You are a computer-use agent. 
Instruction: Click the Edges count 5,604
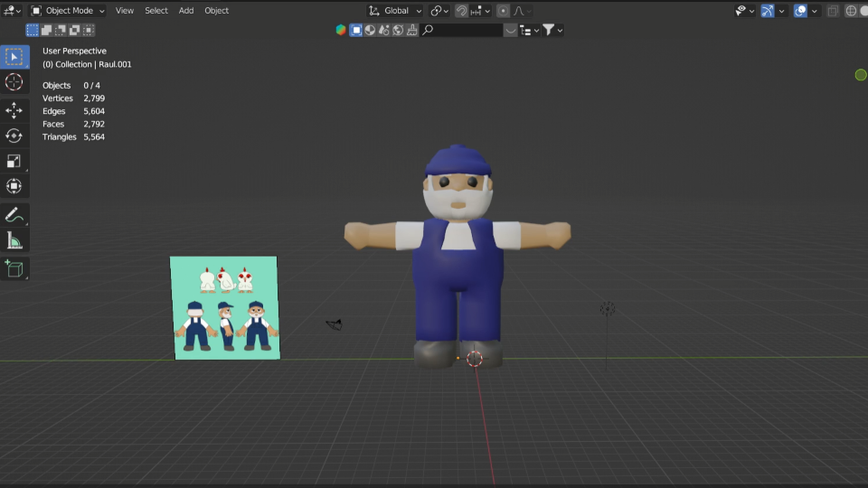point(94,111)
